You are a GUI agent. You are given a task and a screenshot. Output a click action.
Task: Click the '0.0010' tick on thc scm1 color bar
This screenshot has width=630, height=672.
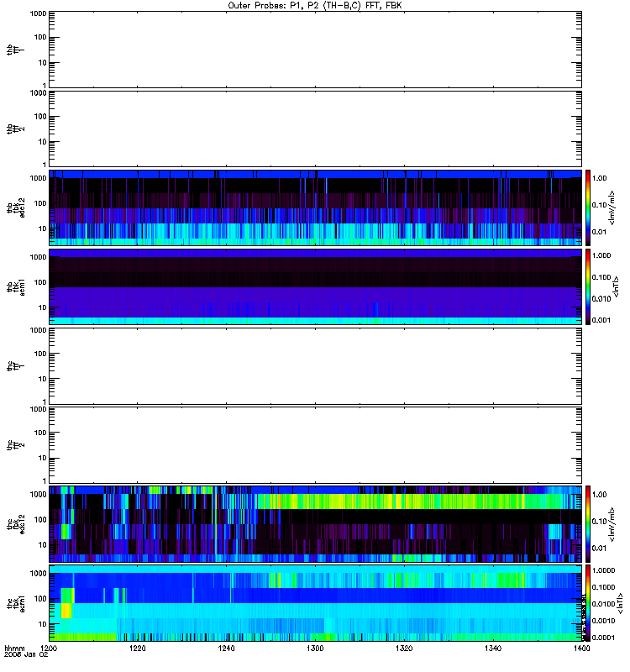tap(603, 621)
